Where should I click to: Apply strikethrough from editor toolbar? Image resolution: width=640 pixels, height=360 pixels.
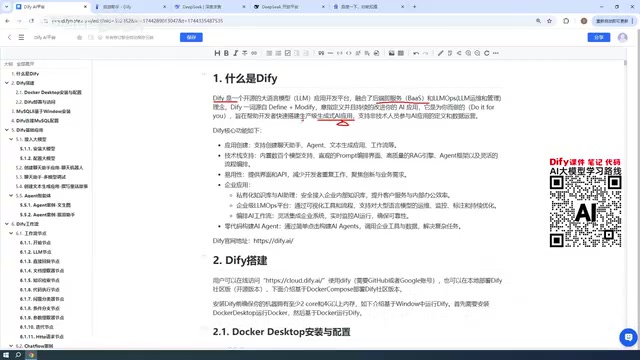tap(244, 53)
